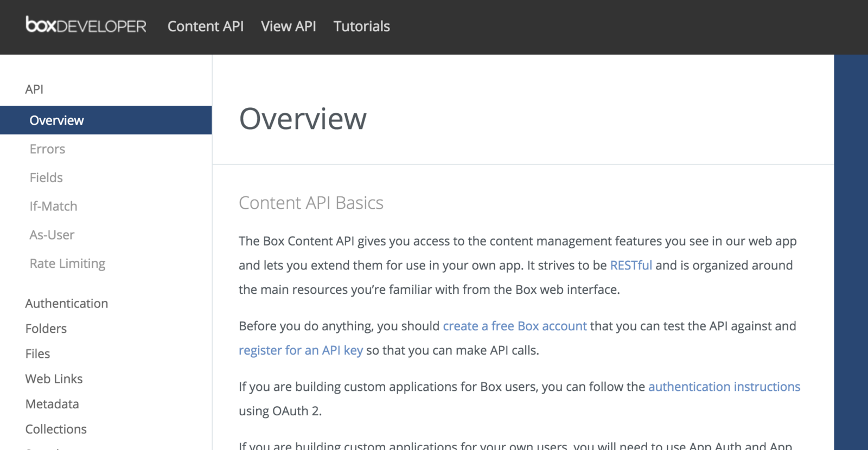868x450 pixels.
Task: Expand the Folders sidebar section
Action: tap(46, 329)
